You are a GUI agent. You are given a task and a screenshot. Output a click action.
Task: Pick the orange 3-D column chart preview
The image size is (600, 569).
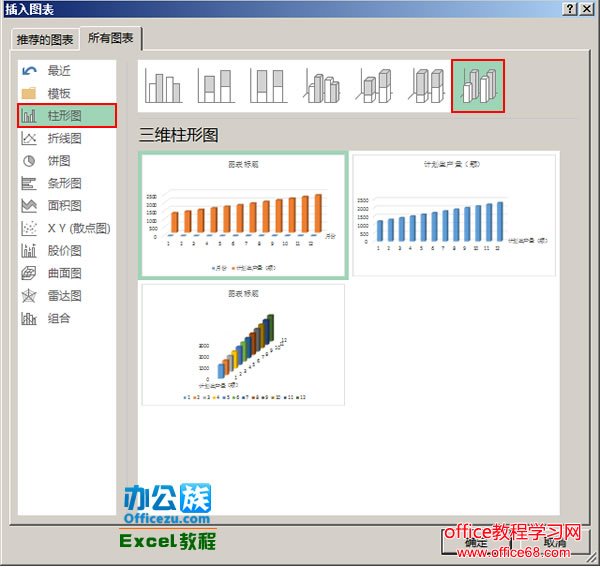click(243, 215)
